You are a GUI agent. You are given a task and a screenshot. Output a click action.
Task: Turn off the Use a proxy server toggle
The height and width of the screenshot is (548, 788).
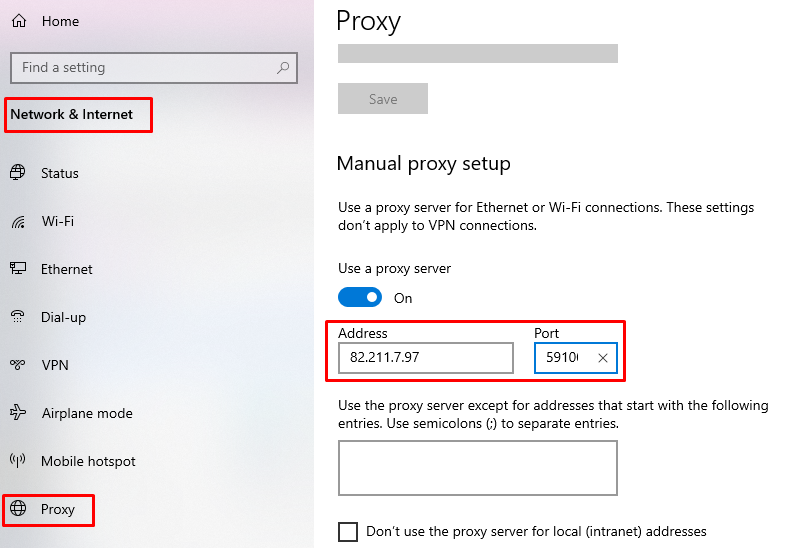click(360, 298)
